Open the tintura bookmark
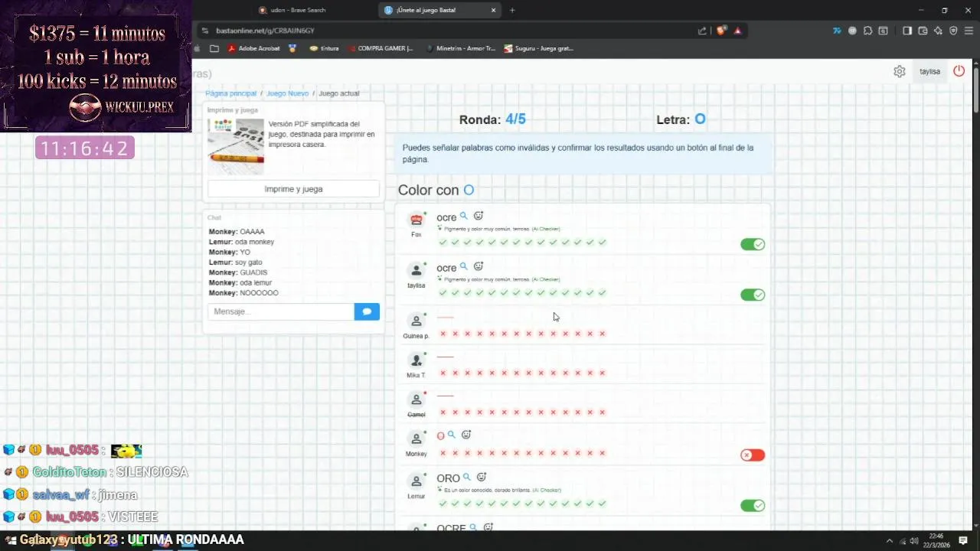 (325, 48)
